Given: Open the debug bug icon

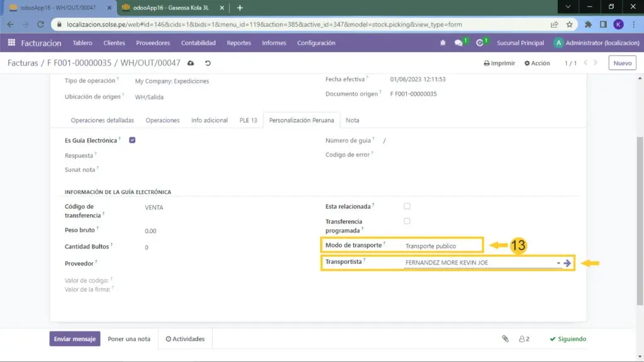Looking at the screenshot, I should click(443, 43).
